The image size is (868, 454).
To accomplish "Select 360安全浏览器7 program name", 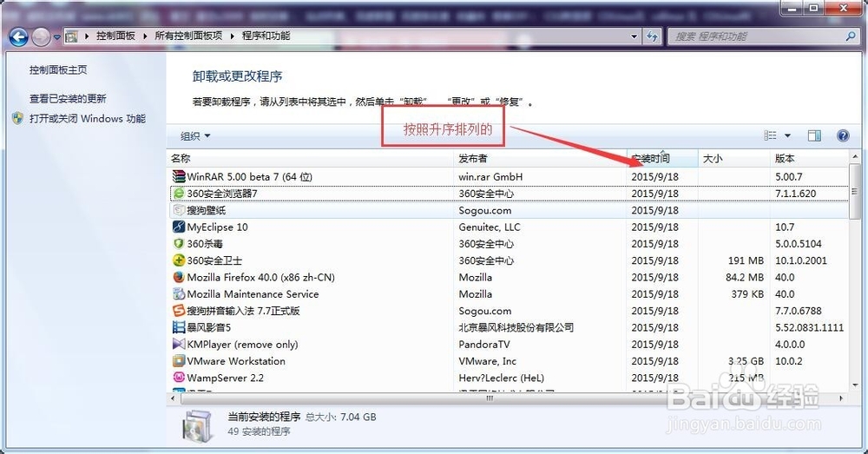I will (222, 194).
